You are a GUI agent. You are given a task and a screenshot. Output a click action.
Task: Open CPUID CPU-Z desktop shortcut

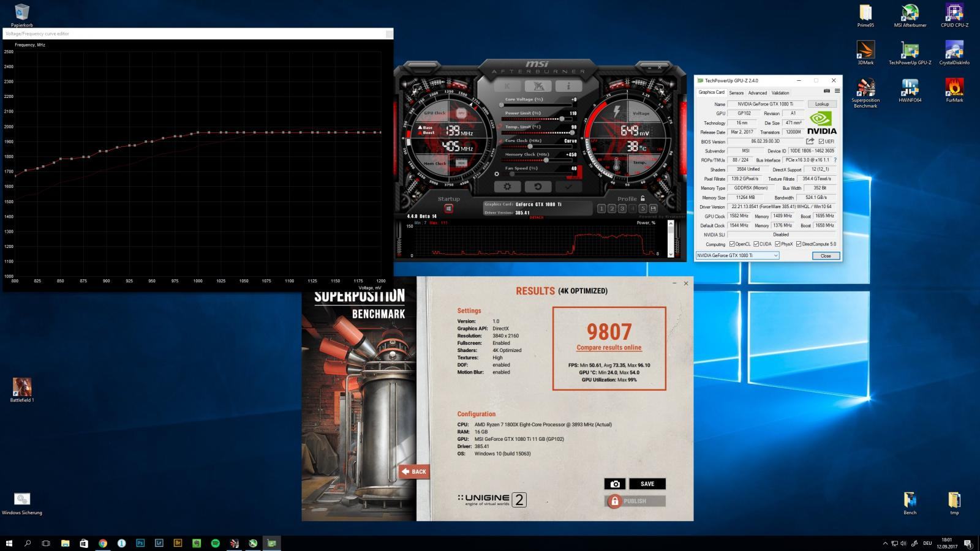coord(954,16)
